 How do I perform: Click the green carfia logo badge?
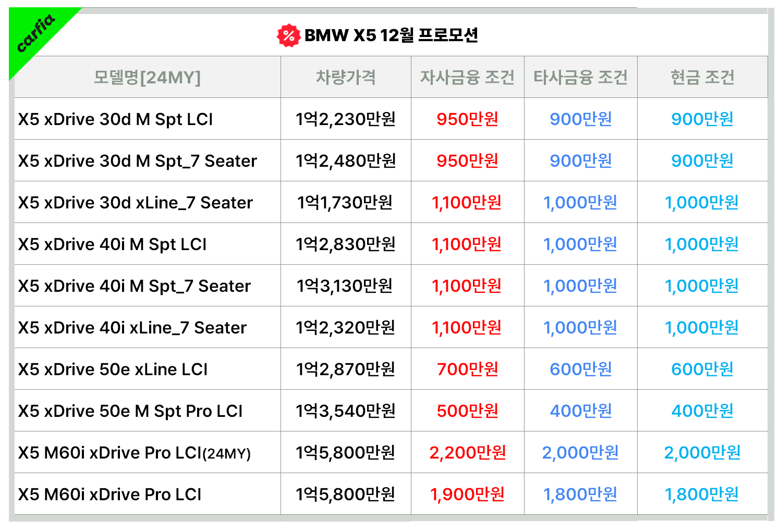click(34, 35)
